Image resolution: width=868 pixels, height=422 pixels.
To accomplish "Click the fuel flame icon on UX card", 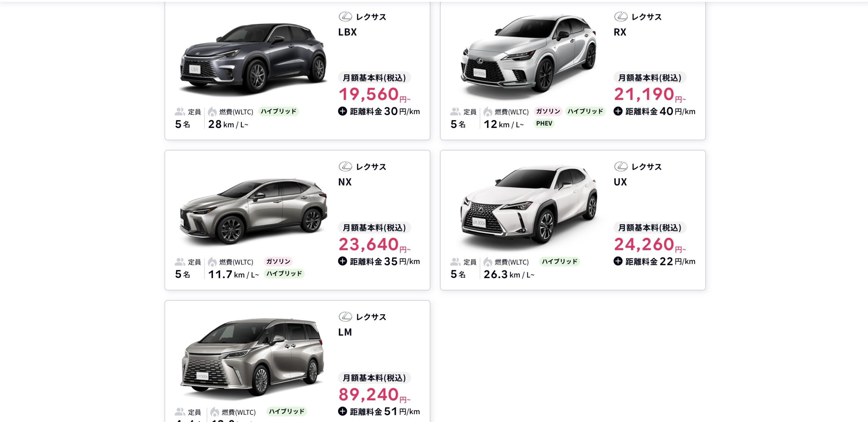I will click(x=488, y=262).
